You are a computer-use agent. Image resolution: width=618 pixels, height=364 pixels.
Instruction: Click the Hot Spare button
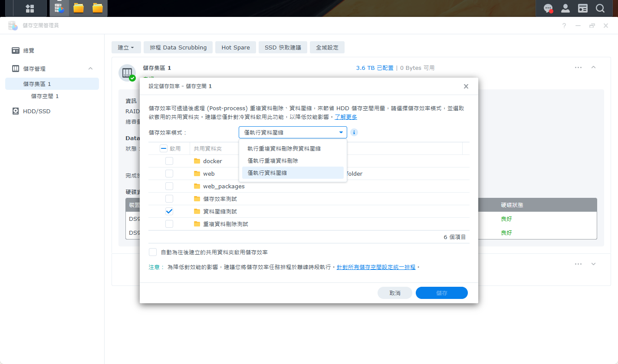(236, 47)
